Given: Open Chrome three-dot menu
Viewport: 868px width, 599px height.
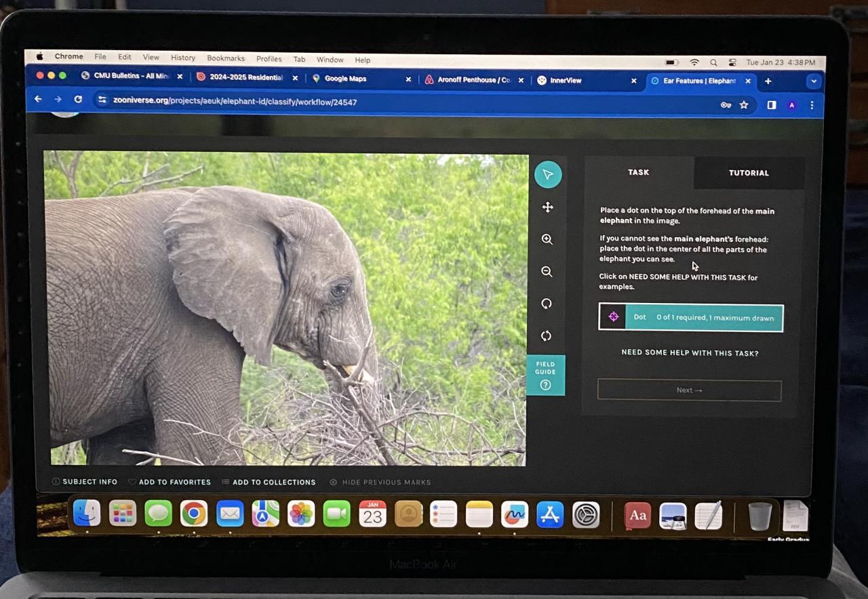Looking at the screenshot, I should pos(812,105).
